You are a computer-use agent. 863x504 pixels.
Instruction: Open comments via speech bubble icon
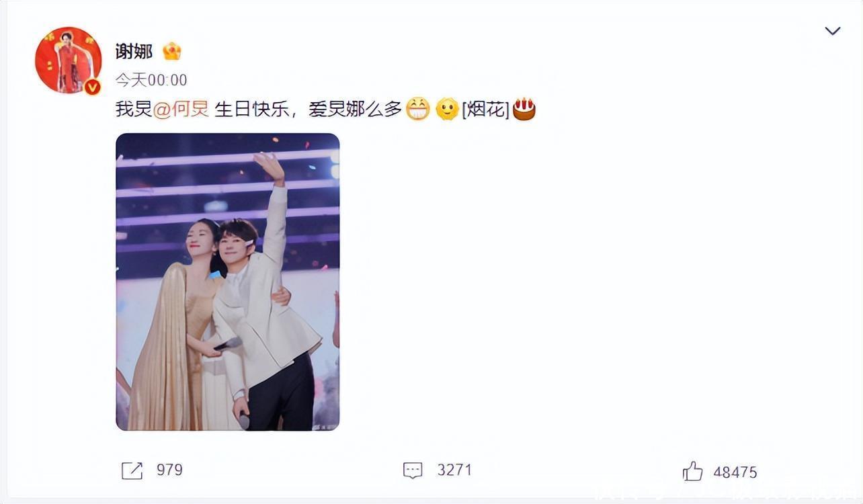pyautogui.click(x=413, y=470)
